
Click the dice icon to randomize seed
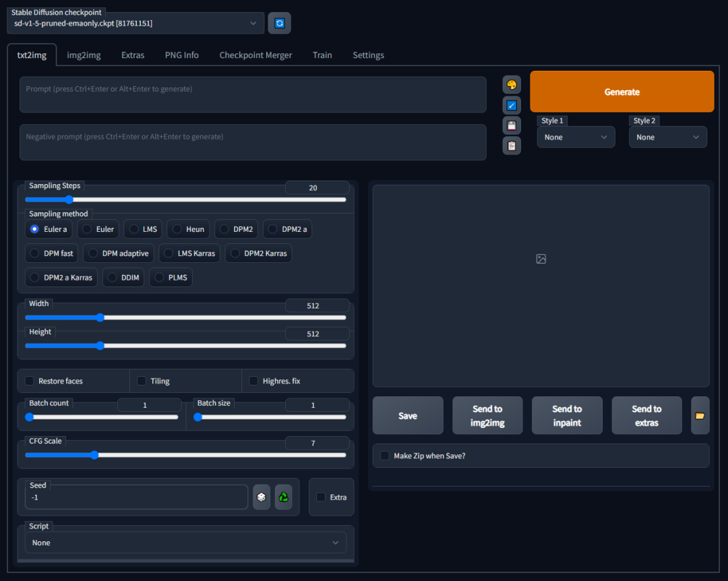tap(262, 497)
